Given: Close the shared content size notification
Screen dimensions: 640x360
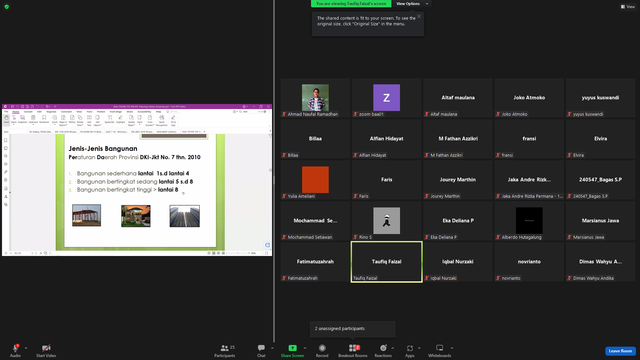Looking at the screenshot, I should [419, 16].
